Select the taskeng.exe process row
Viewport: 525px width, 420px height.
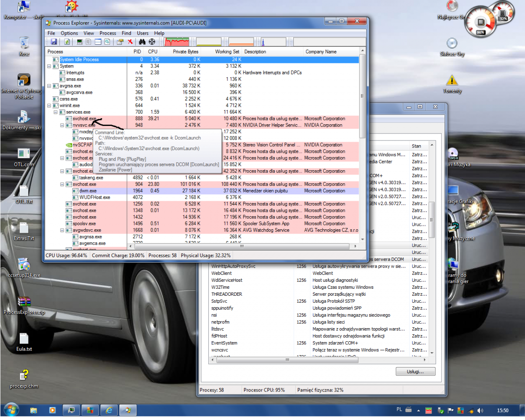coord(202,178)
